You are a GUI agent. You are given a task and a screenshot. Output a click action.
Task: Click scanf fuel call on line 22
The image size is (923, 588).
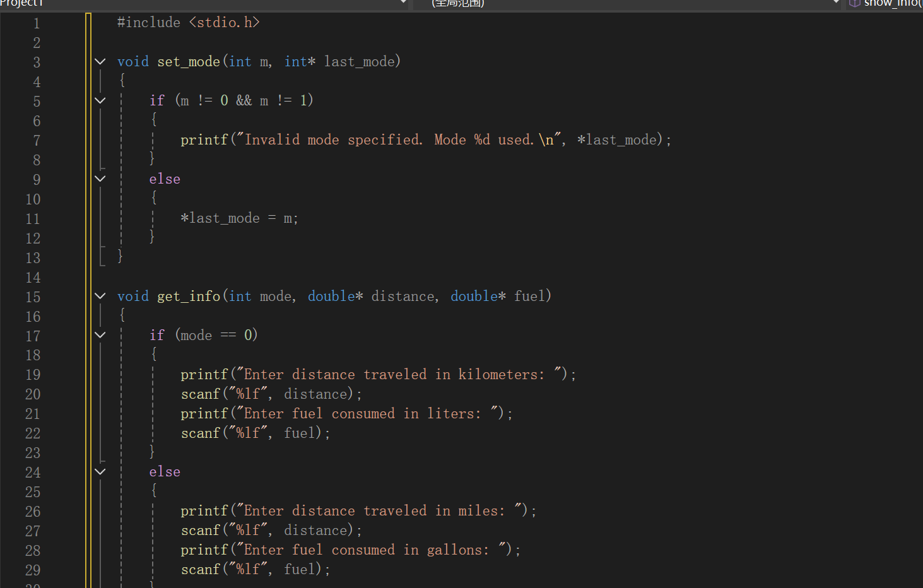[x=256, y=433]
